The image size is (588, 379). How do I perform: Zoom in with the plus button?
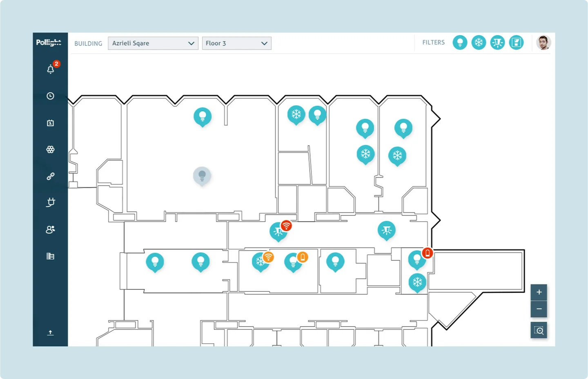(539, 292)
